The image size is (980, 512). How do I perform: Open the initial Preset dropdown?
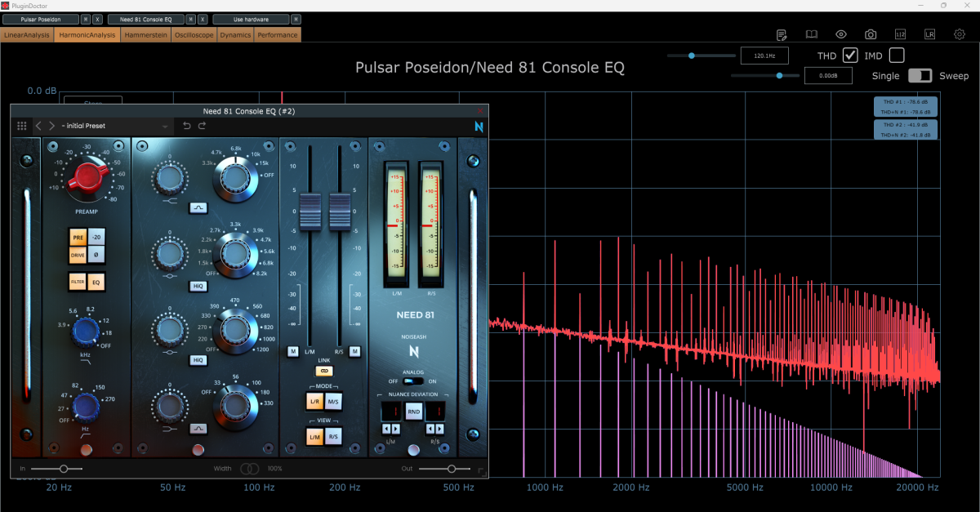tap(115, 126)
